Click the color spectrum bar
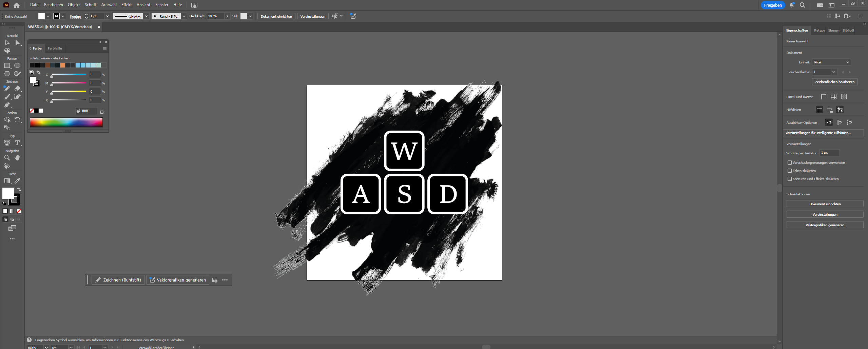The image size is (868, 349). point(66,122)
